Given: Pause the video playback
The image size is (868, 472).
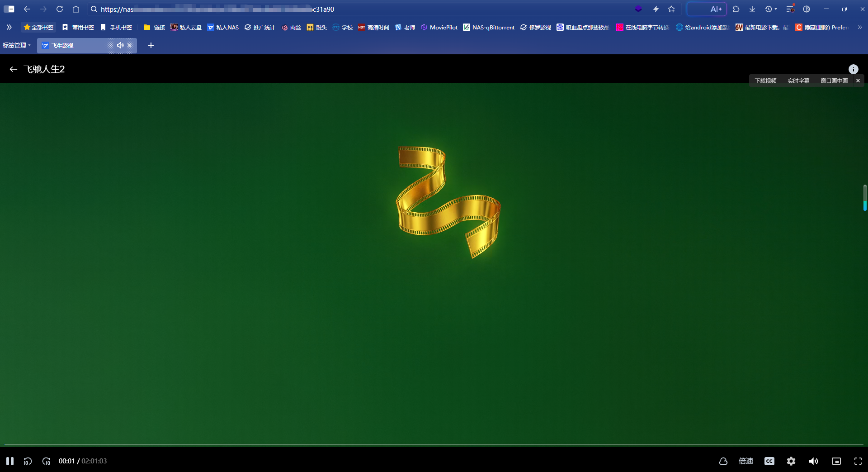Looking at the screenshot, I should click(9, 461).
